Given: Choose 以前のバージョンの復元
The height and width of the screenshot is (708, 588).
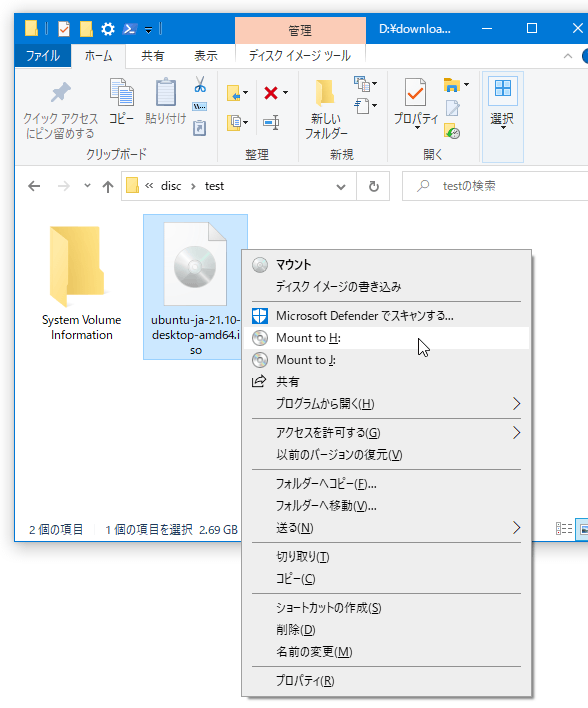Looking at the screenshot, I should pyautogui.click(x=386, y=455).
